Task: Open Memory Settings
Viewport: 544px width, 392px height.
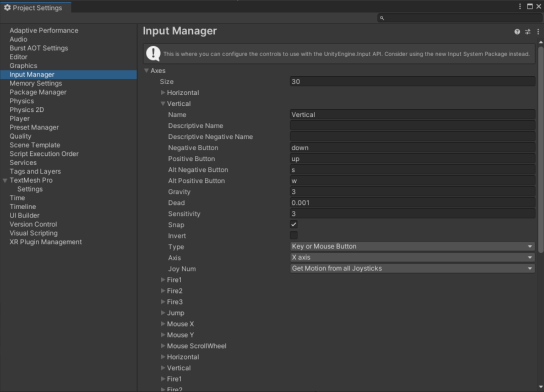Action: 36,83
